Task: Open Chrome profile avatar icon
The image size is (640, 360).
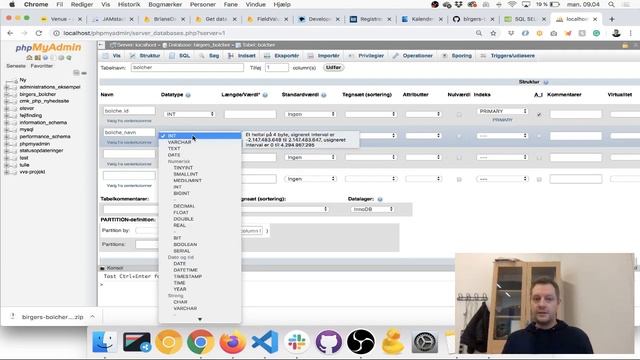Action: tap(616, 33)
